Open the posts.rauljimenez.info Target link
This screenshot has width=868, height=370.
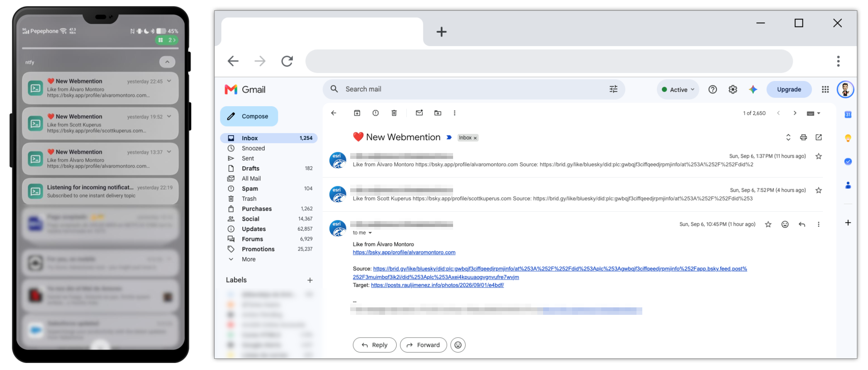[437, 285]
